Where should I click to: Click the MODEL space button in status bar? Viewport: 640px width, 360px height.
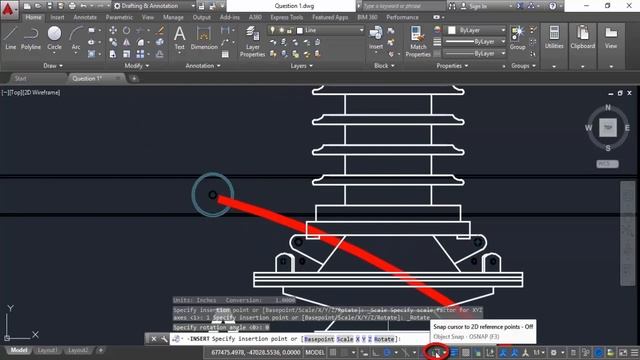pyautogui.click(x=315, y=352)
